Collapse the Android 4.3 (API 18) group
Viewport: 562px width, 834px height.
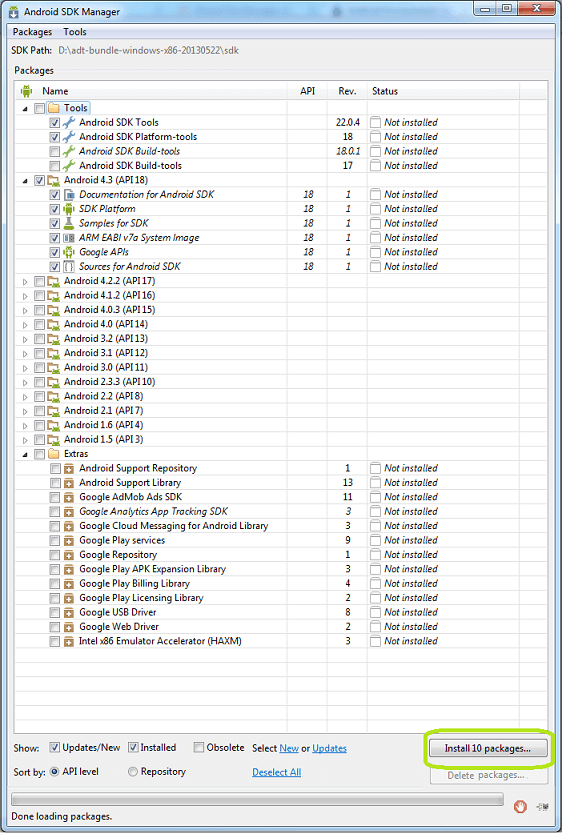pos(25,181)
